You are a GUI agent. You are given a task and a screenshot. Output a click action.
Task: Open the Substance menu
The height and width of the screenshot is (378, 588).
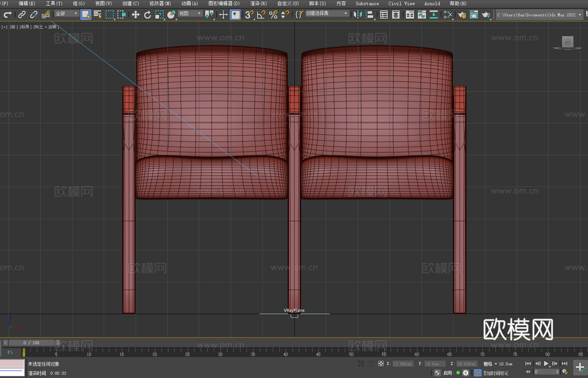367,3
